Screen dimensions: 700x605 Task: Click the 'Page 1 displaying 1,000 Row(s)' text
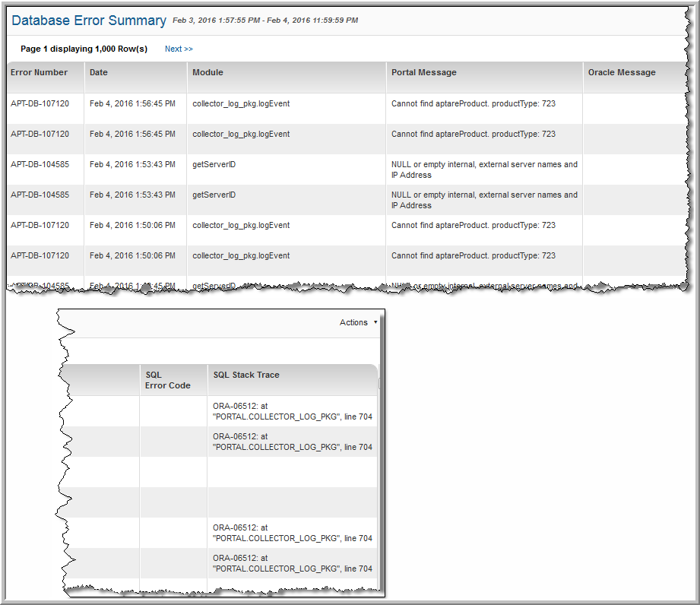coord(84,49)
